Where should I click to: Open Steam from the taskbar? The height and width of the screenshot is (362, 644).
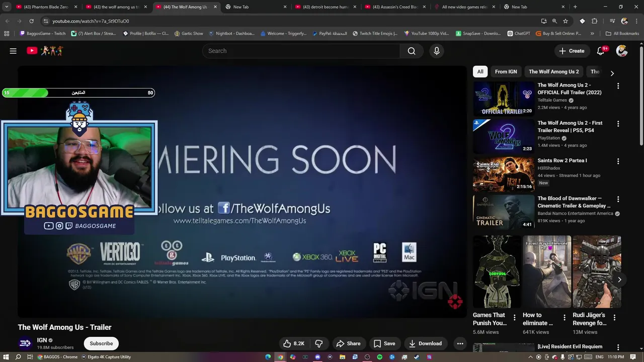tap(417, 357)
